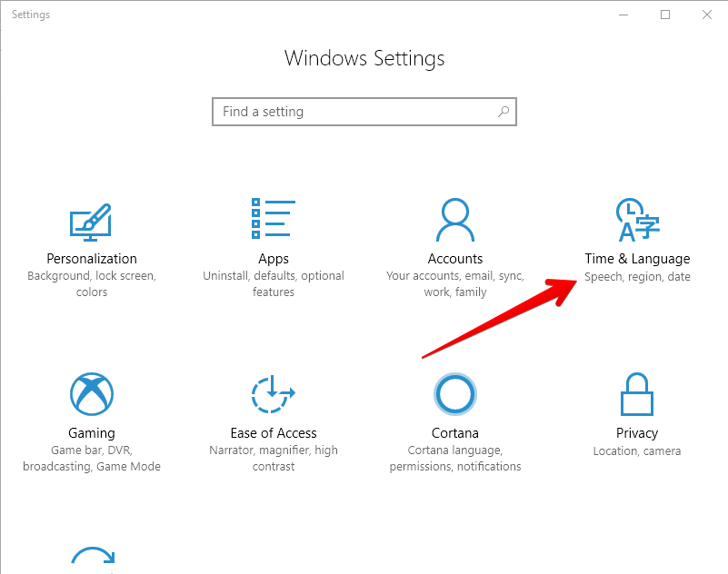Open the Accounts person icon
Image resolution: width=728 pixels, height=574 pixels.
tap(455, 220)
